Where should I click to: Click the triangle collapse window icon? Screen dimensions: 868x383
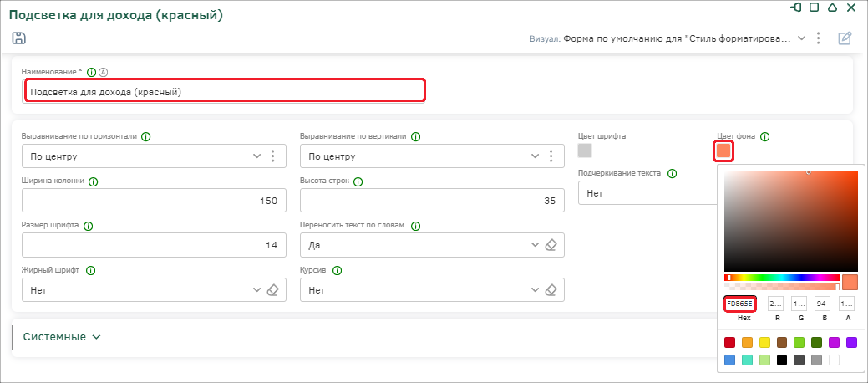[x=832, y=7]
